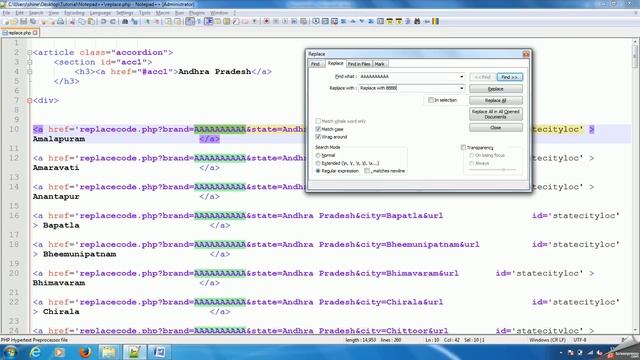Select the Regular expression radio button

(318, 171)
